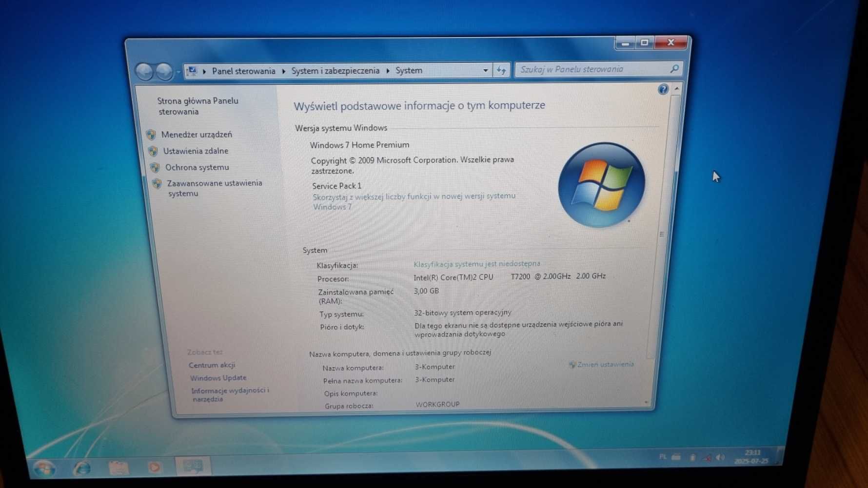Go forward with the Forward arrow
This screenshot has height=488, width=868.
pos(164,72)
